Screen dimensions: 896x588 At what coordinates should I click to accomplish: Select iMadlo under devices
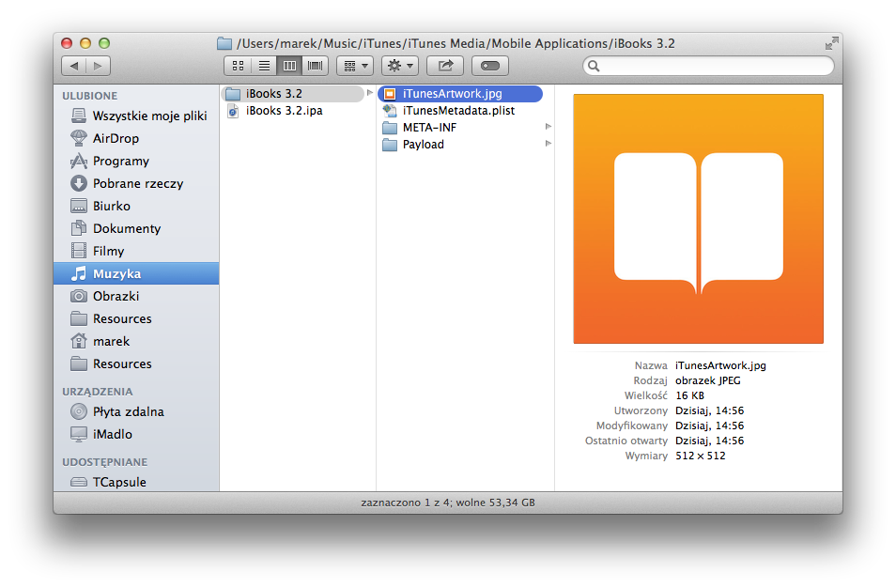point(112,434)
